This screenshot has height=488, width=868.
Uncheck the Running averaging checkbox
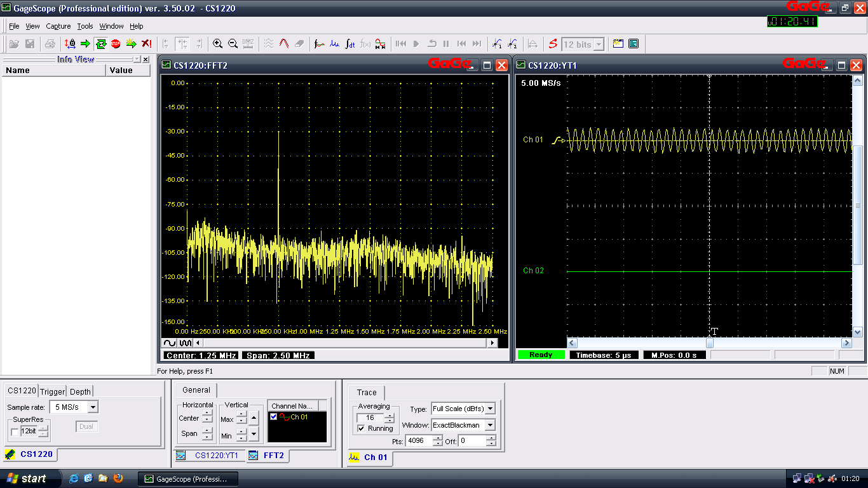(362, 428)
